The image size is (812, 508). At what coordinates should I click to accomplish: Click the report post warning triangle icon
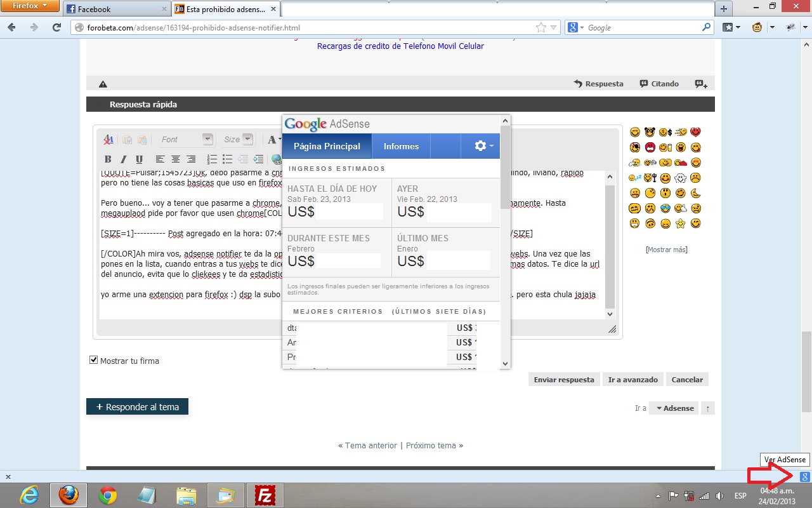point(103,84)
